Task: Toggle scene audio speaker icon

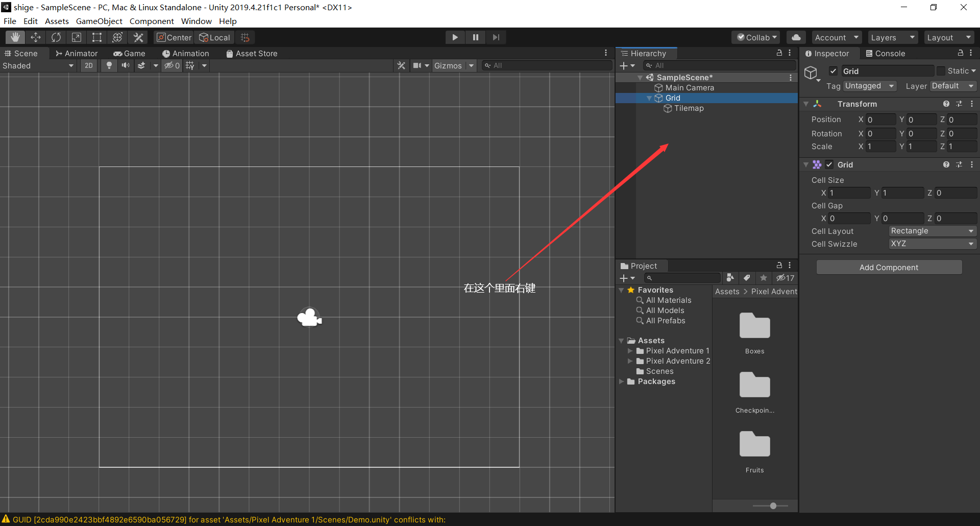Action: pyautogui.click(x=125, y=65)
